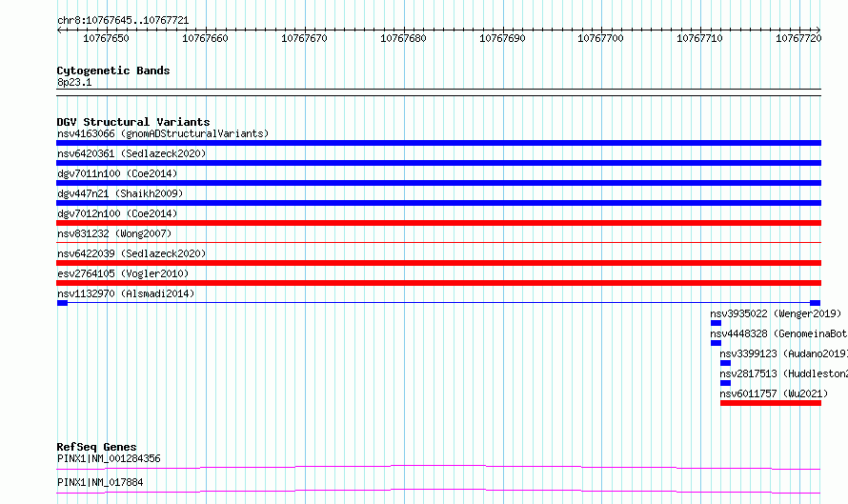The width and height of the screenshot is (848, 504).
Task: Open nsv6422039 (Sedlazeck2020) variant label
Action: pos(131,253)
